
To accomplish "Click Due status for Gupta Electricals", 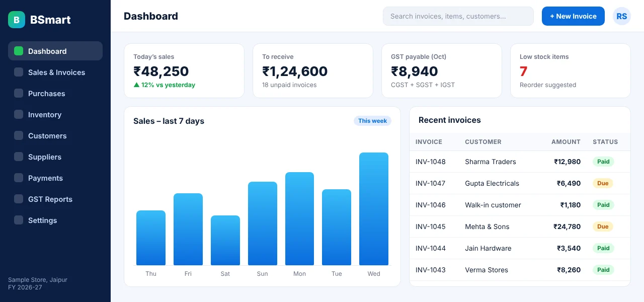I will pos(603,183).
